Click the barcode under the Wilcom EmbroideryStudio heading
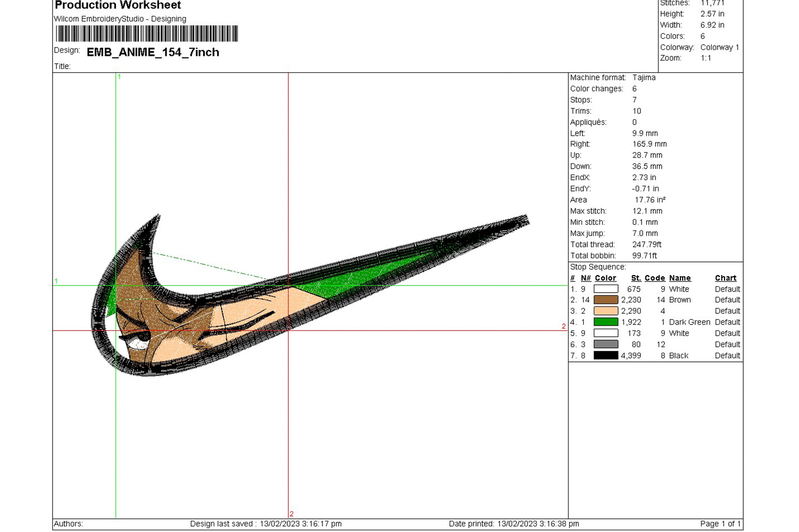799x532 pixels. click(147, 34)
